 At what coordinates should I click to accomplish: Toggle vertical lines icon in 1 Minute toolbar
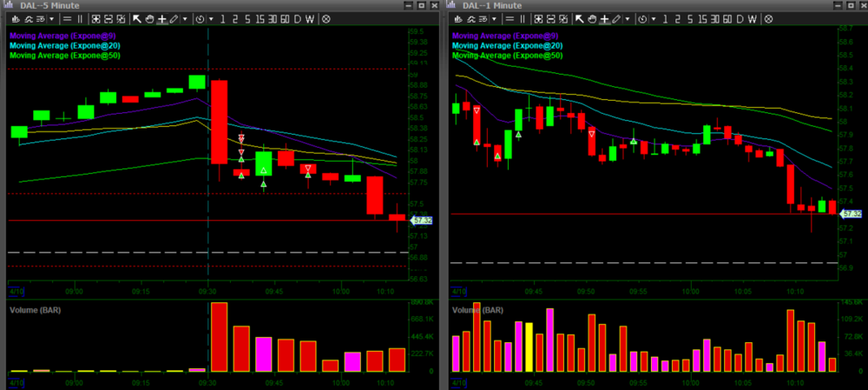click(523, 18)
